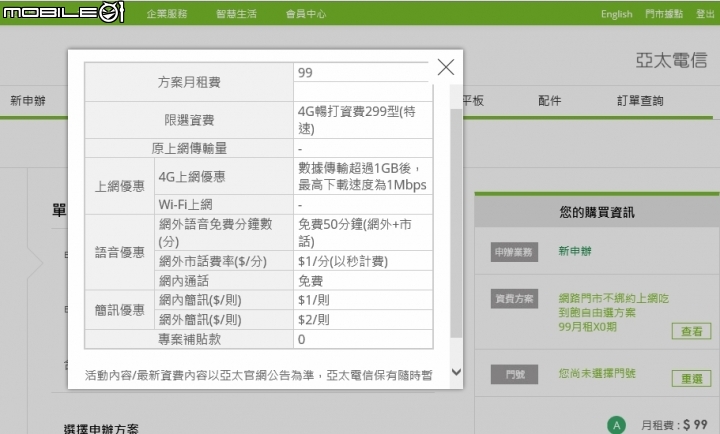Open 會員中心 menu in top bar

306,14
